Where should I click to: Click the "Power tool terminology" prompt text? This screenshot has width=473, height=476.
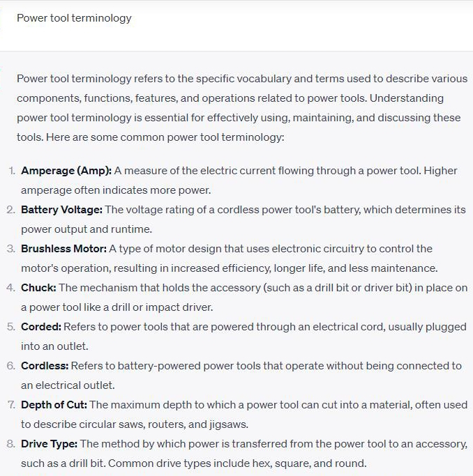(74, 18)
